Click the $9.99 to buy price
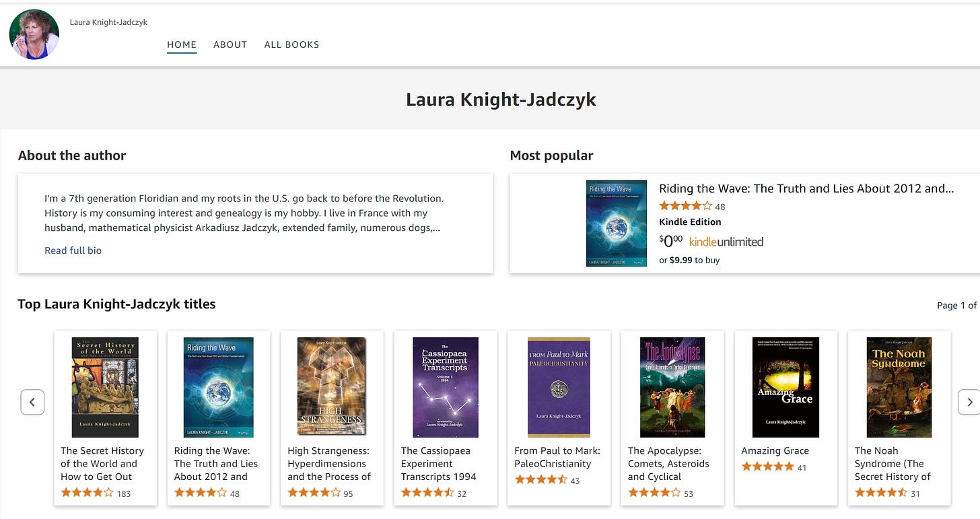This screenshot has width=980, height=519. coord(689,260)
